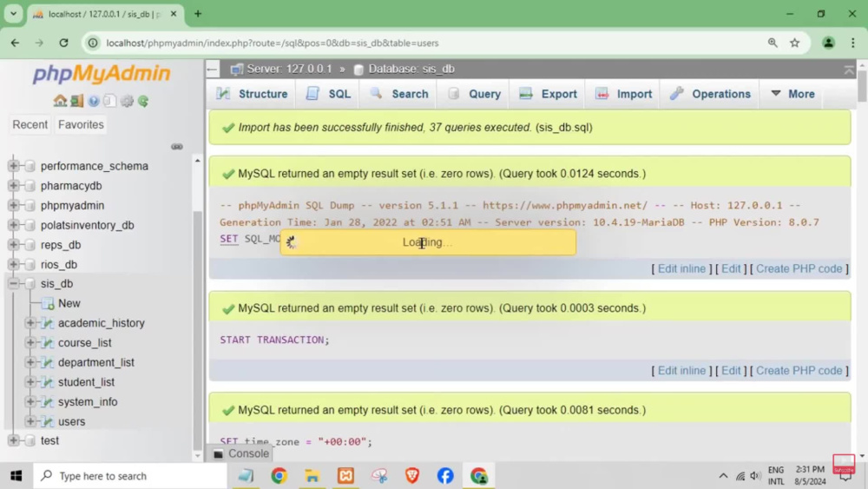The image size is (868, 489).
Task: Click Database: sis_db breadcrumb
Action: (x=411, y=69)
